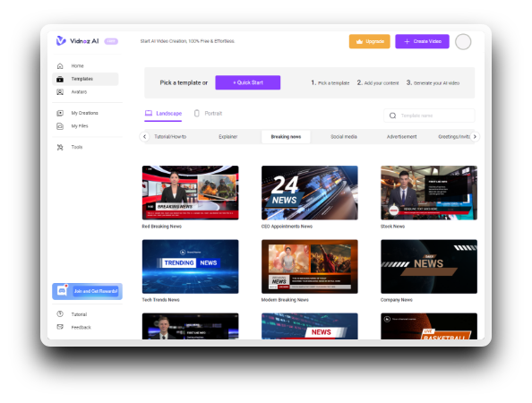Open Stock News template thumbnail
Viewport: 532px width, 403px height.
pyautogui.click(x=429, y=193)
